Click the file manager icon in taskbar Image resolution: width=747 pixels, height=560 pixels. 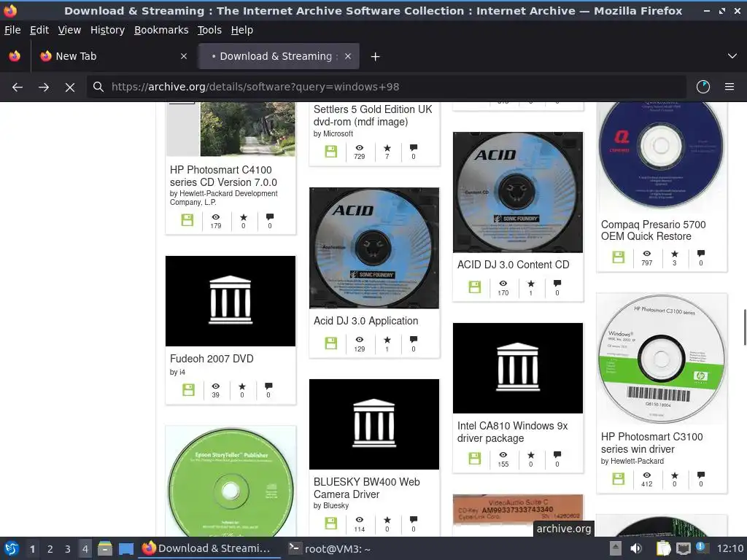pyautogui.click(x=105, y=548)
